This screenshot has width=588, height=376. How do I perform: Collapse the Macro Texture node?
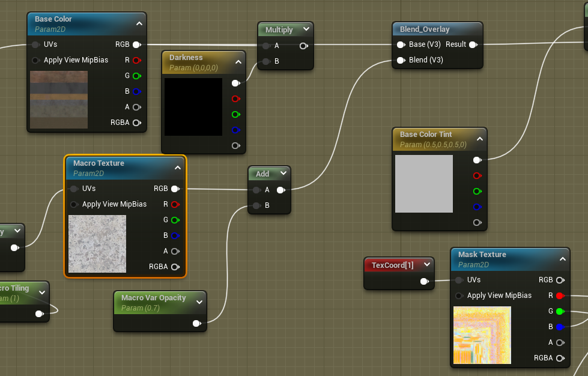click(178, 168)
